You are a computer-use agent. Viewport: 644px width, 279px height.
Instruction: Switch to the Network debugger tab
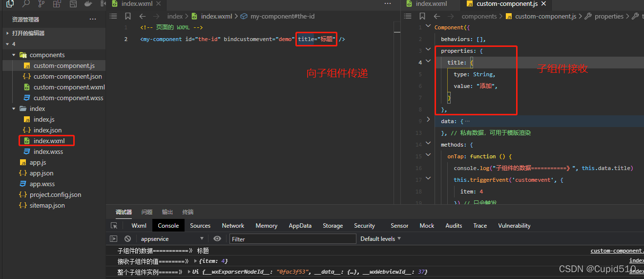click(233, 226)
